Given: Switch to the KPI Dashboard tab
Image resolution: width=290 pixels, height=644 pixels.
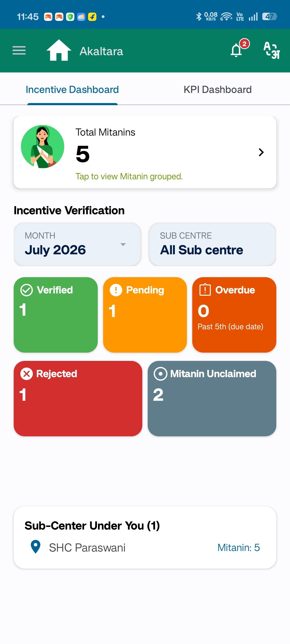Looking at the screenshot, I should pyautogui.click(x=218, y=90).
